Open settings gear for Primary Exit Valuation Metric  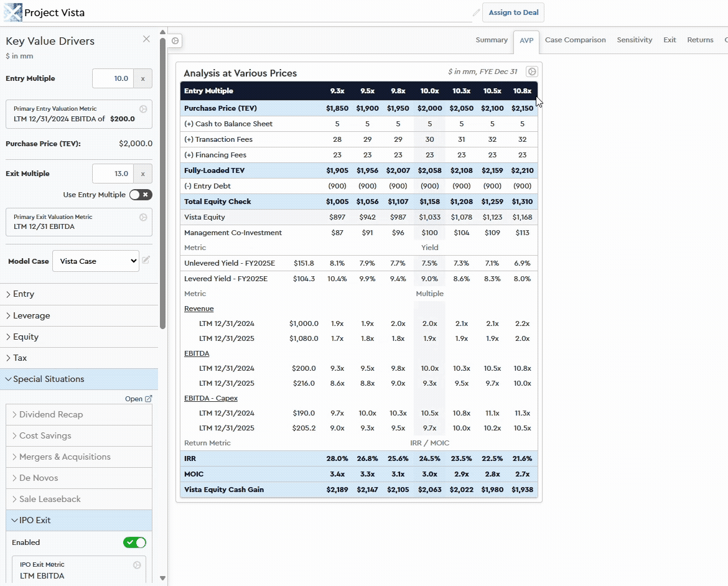(143, 217)
